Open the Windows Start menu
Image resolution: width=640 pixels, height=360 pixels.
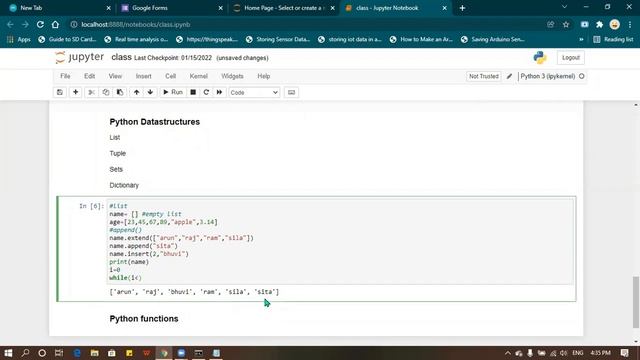(8, 353)
